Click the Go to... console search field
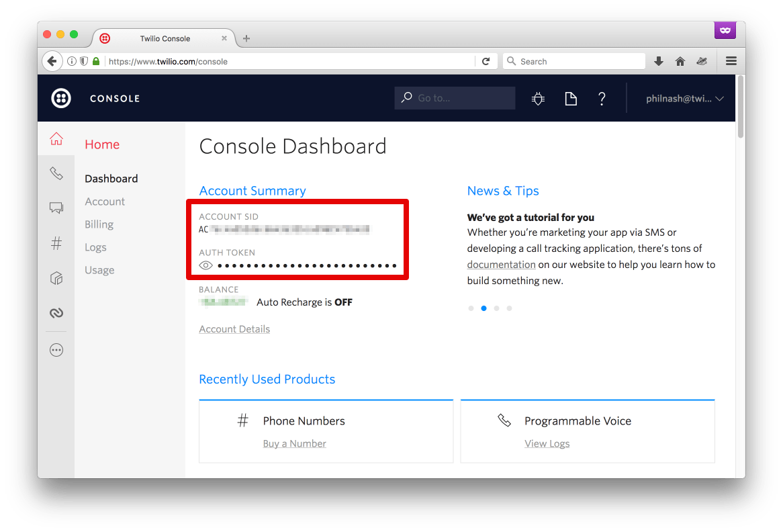The width and height of the screenshot is (783, 532). (x=455, y=98)
